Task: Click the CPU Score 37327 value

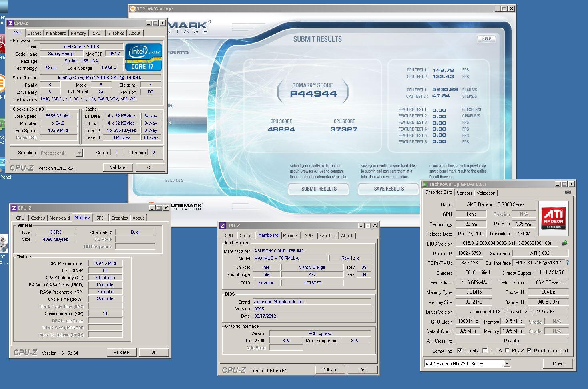Action: point(344,129)
